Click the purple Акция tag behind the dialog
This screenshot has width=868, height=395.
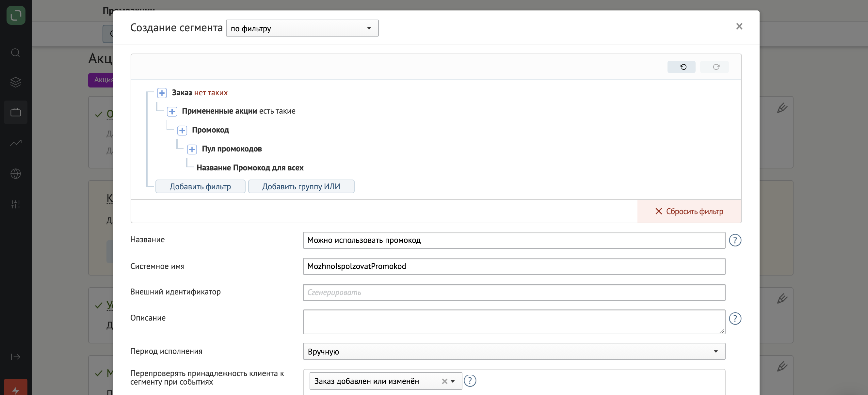tap(101, 80)
